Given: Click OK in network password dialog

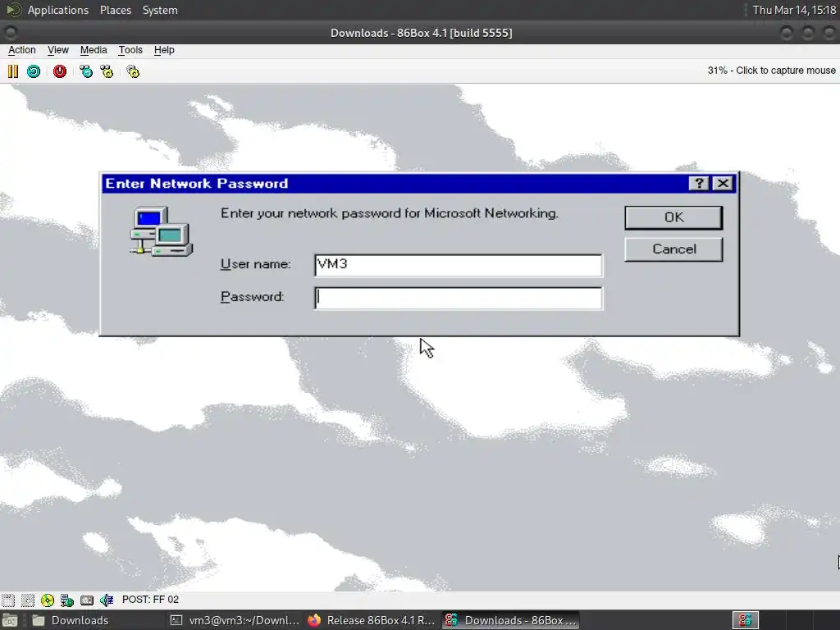Looking at the screenshot, I should [x=673, y=217].
